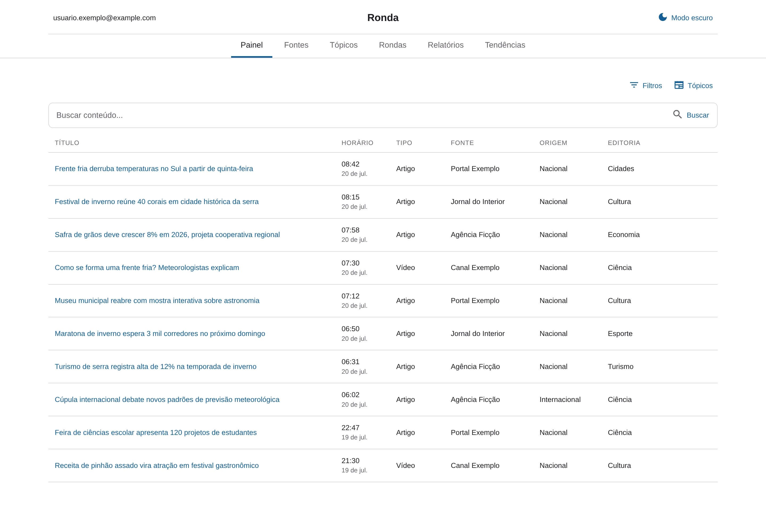The width and height of the screenshot is (766, 532).
Task: Open Museu municipal reabre com mostra interativa
Action: click(157, 301)
